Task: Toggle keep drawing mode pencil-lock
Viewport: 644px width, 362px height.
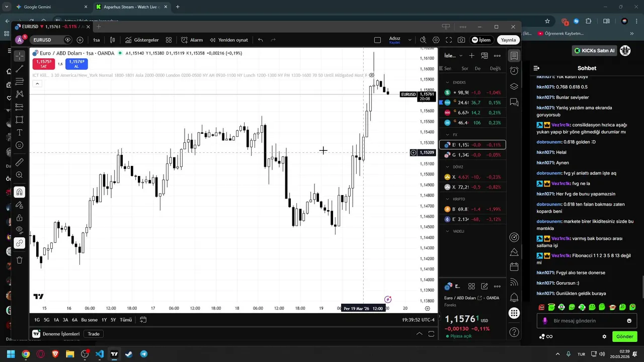Action: pos(19,205)
